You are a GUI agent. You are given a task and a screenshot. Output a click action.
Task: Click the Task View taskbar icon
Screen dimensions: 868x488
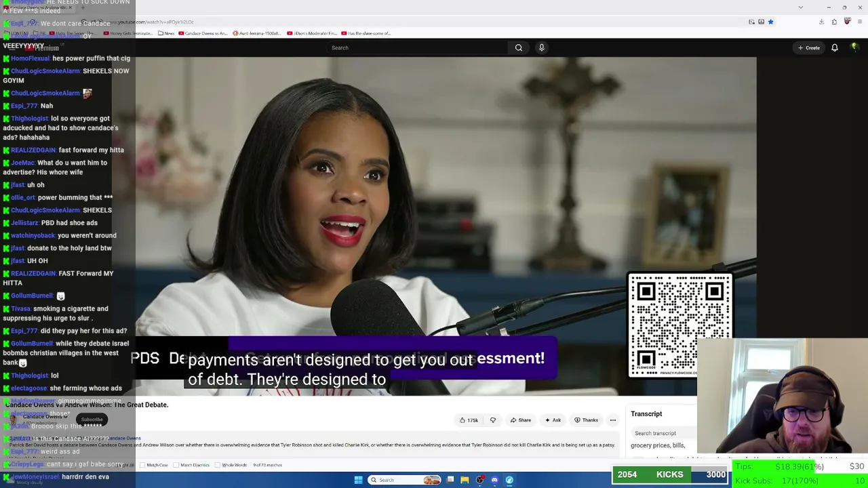pyautogui.click(x=450, y=480)
